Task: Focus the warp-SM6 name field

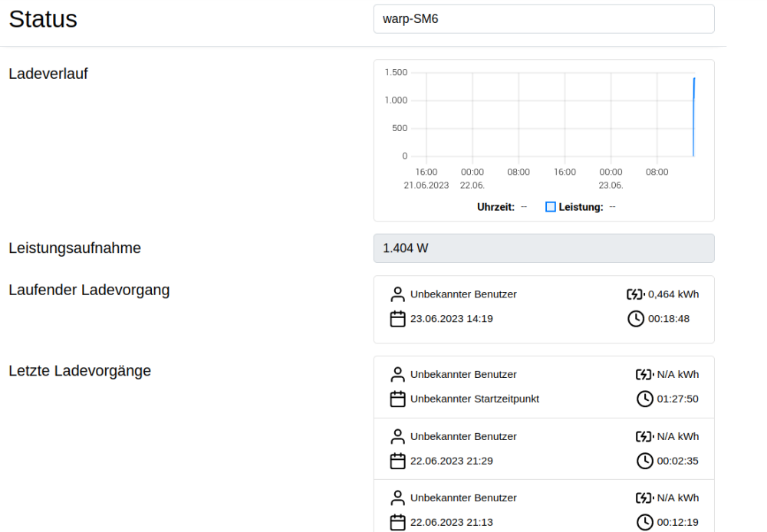Action: (543, 19)
